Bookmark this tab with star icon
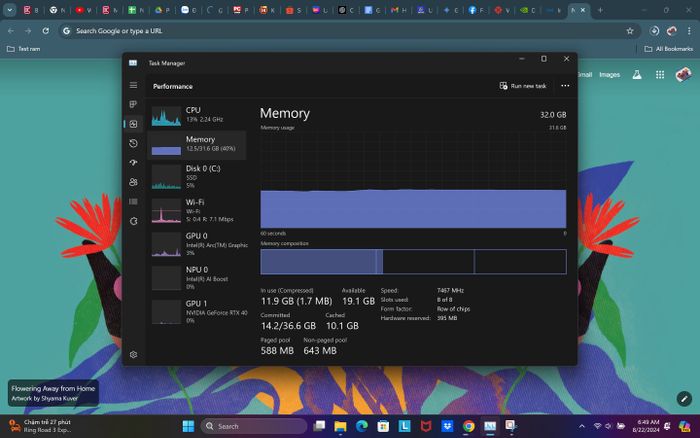 [630, 31]
